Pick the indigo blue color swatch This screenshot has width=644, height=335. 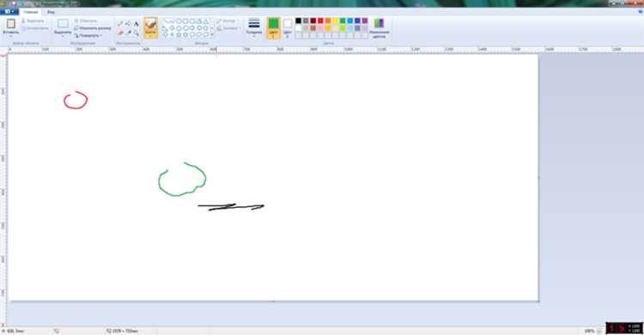pos(357,21)
